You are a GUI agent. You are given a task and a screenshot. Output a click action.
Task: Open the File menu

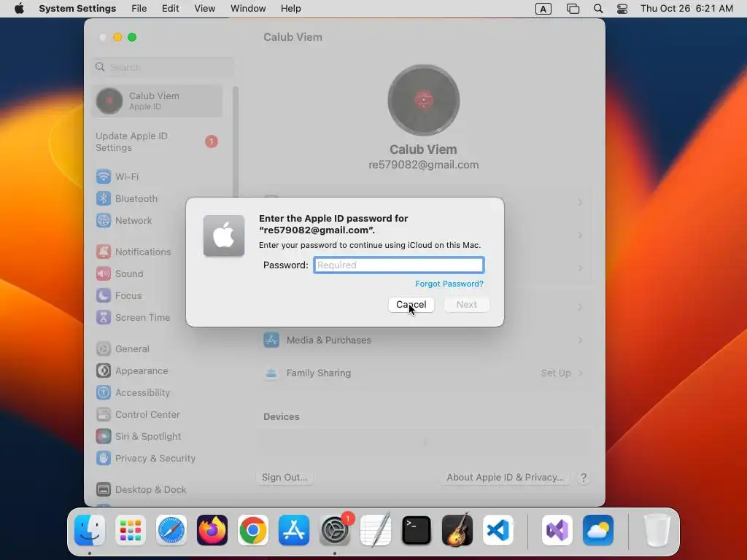pyautogui.click(x=139, y=9)
